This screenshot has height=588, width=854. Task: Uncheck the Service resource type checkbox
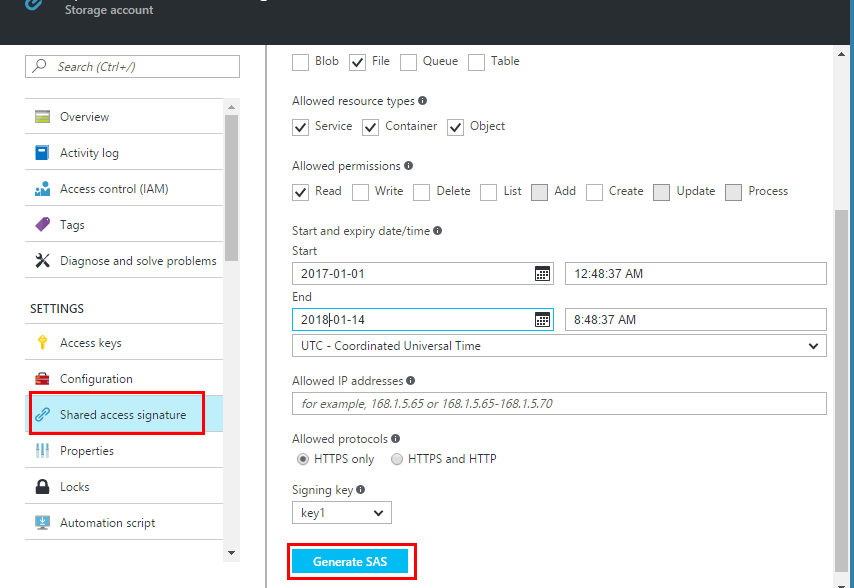(301, 127)
